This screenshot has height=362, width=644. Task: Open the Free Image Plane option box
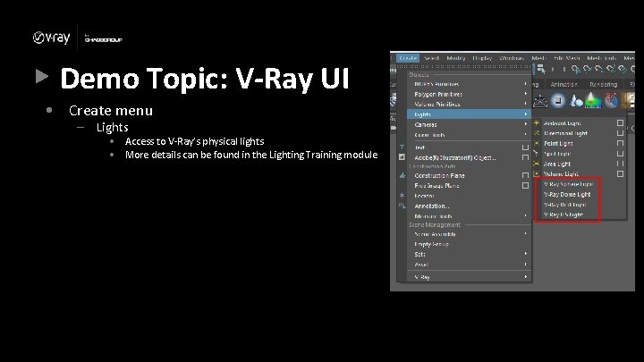pyautogui.click(x=525, y=186)
